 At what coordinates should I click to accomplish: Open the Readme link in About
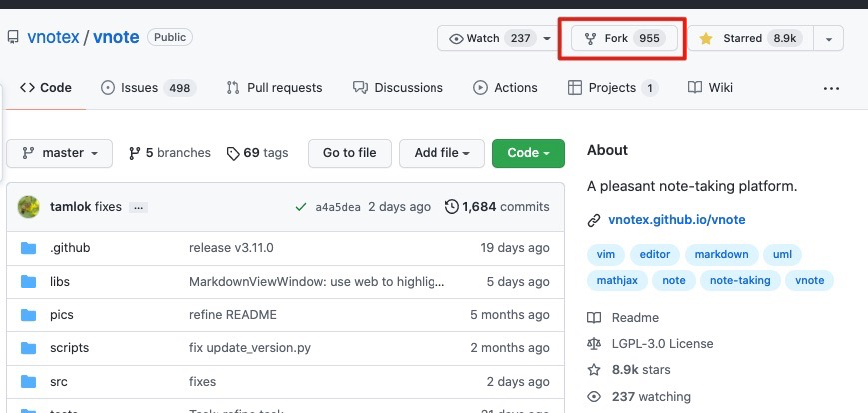click(x=623, y=318)
